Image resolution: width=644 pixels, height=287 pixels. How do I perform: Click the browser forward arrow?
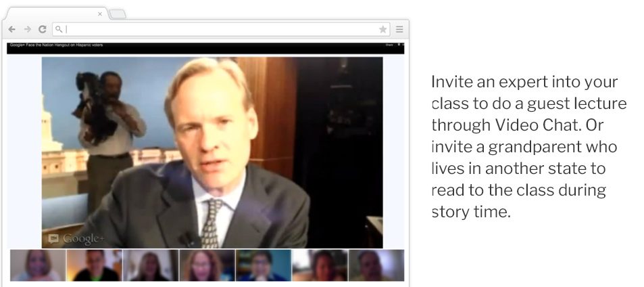click(28, 29)
